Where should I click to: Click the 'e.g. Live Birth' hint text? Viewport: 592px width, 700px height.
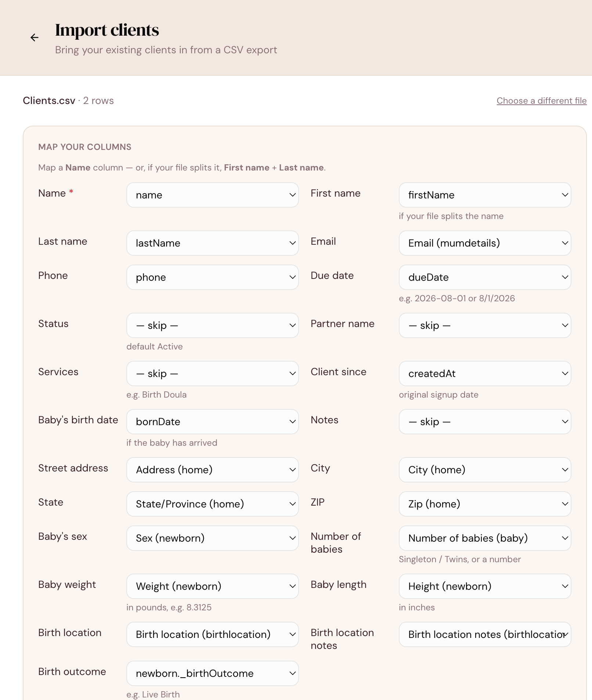153,694
